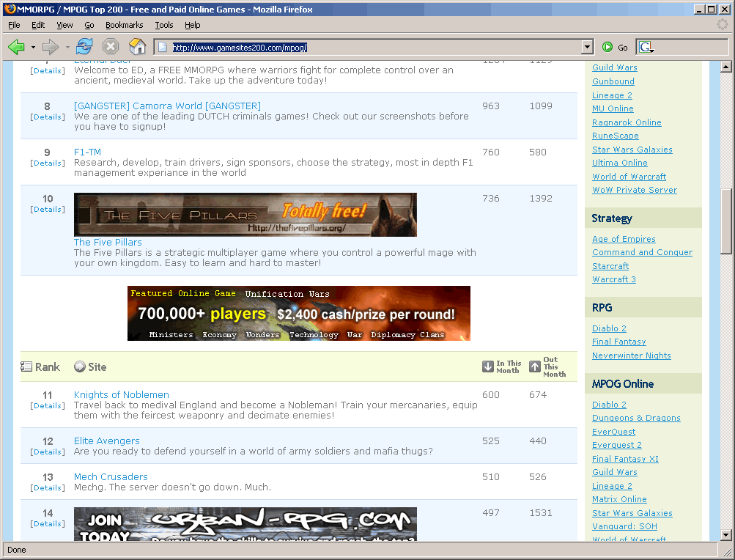Open the Bookmarks menu

(124, 25)
